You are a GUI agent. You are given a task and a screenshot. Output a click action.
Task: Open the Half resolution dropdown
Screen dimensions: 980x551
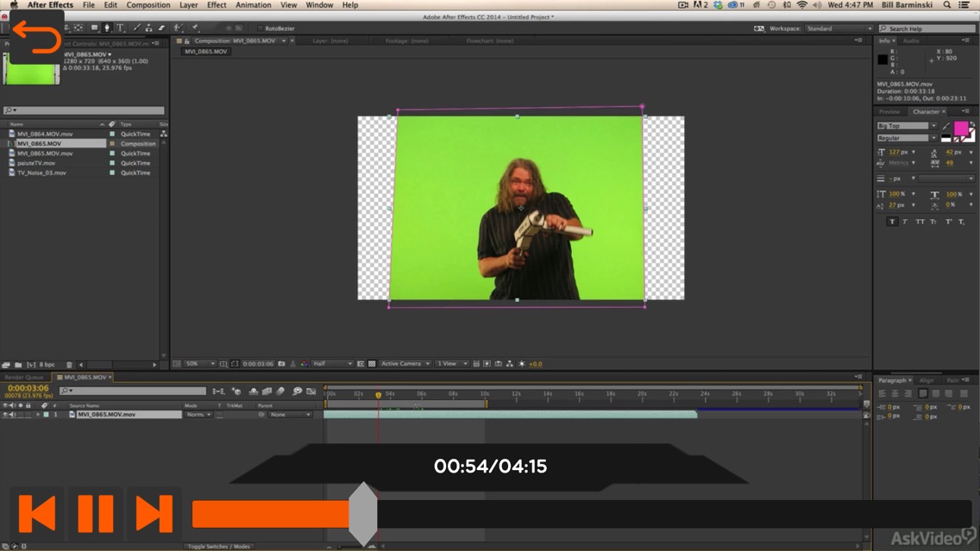(332, 364)
